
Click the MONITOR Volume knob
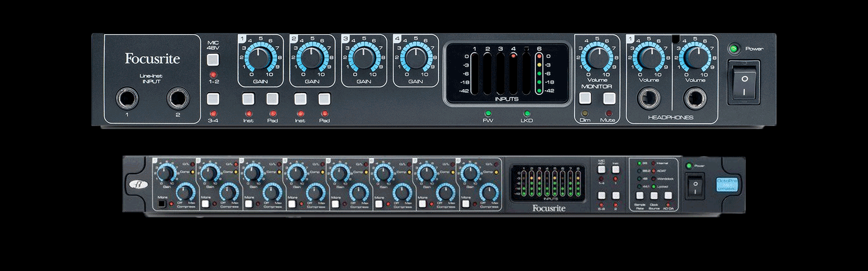(597, 58)
